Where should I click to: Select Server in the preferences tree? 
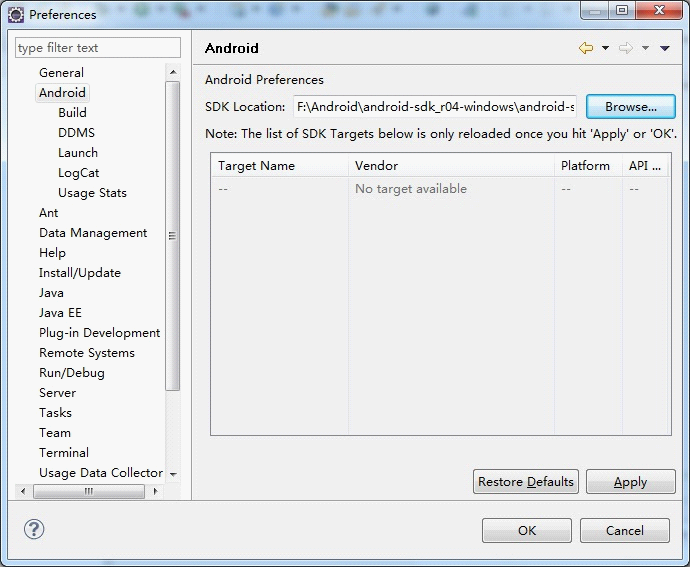57,393
